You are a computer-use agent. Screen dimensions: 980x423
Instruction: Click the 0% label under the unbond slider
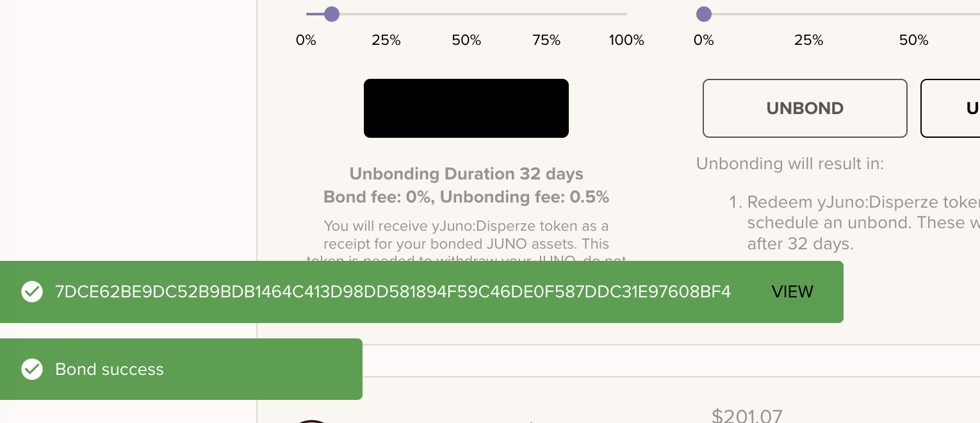pos(703,40)
